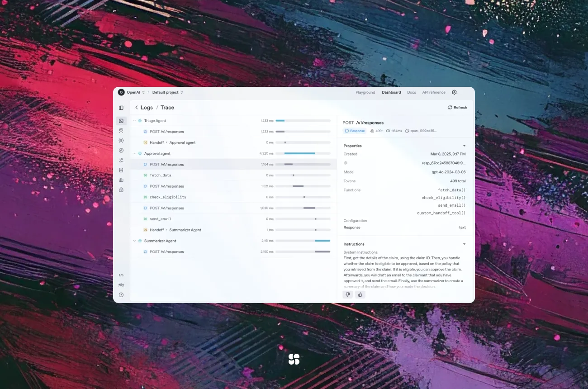Click the Triage Agent cube icon

[140, 121]
